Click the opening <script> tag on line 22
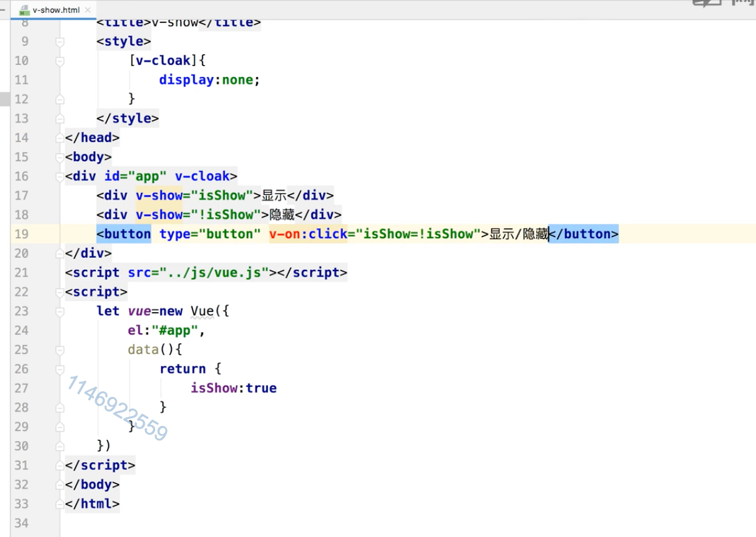Viewport: 756px width, 537px height. pos(96,292)
